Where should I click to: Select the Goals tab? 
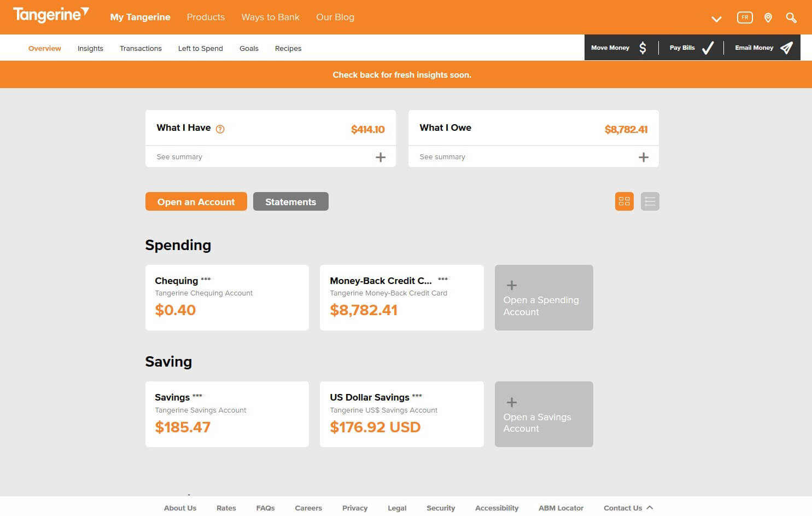pos(249,48)
